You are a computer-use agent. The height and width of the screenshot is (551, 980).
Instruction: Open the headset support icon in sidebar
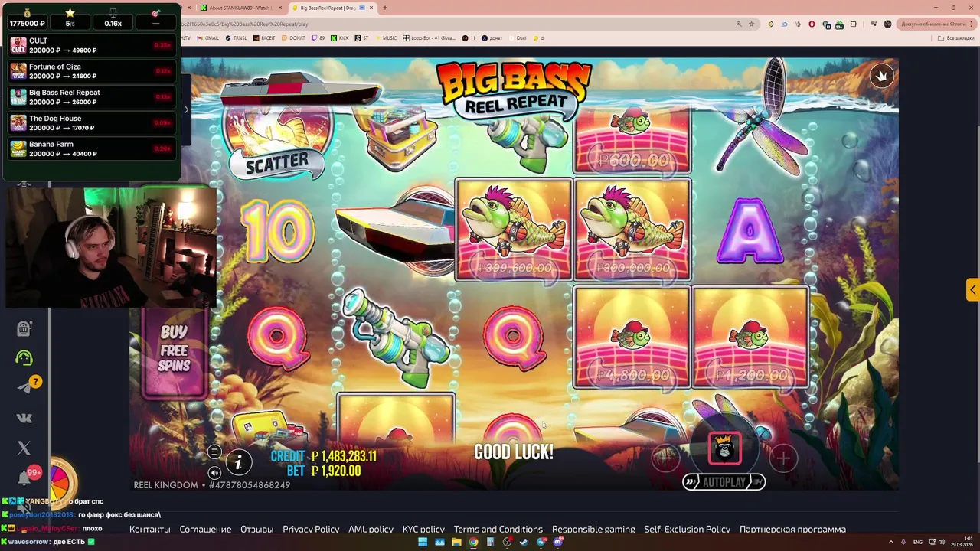24,357
